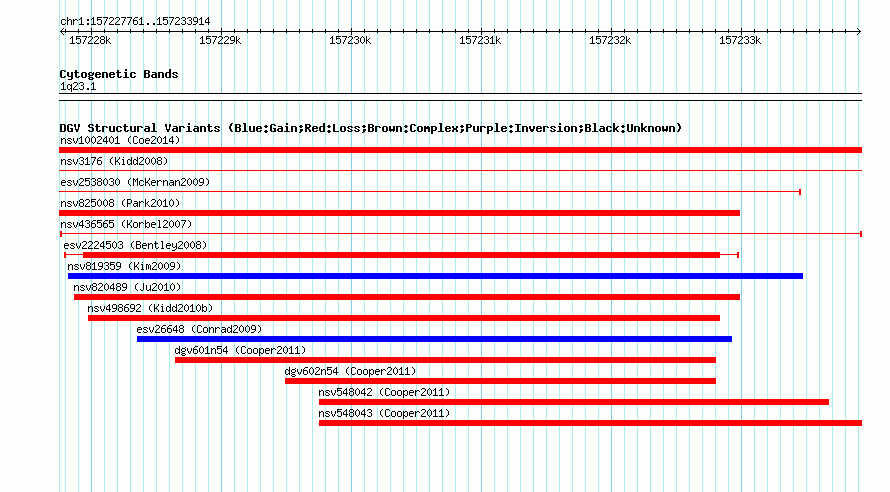Click the nsv548042 (Cooper2011) label

click(x=384, y=392)
